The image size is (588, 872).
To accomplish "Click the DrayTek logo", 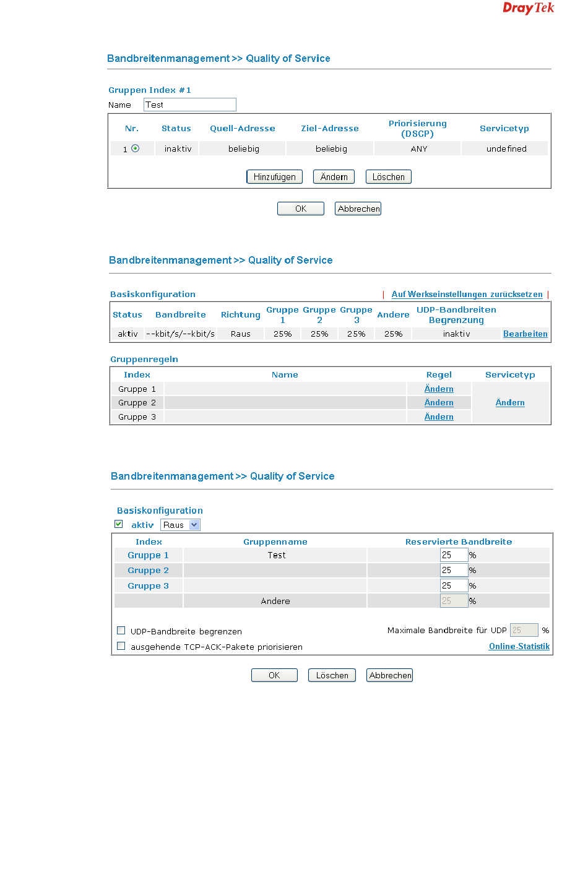I will tap(528, 8).
